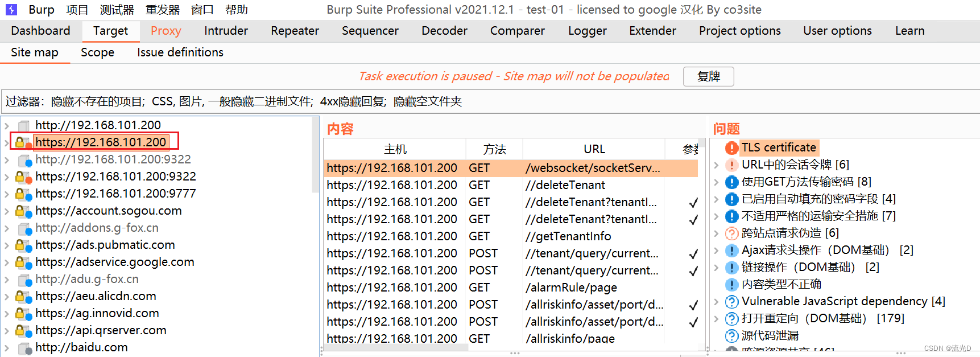Viewport: 980px width, 357px height.
Task: Click the info icon of 已启用自动填充的密码字段
Action: [731, 199]
